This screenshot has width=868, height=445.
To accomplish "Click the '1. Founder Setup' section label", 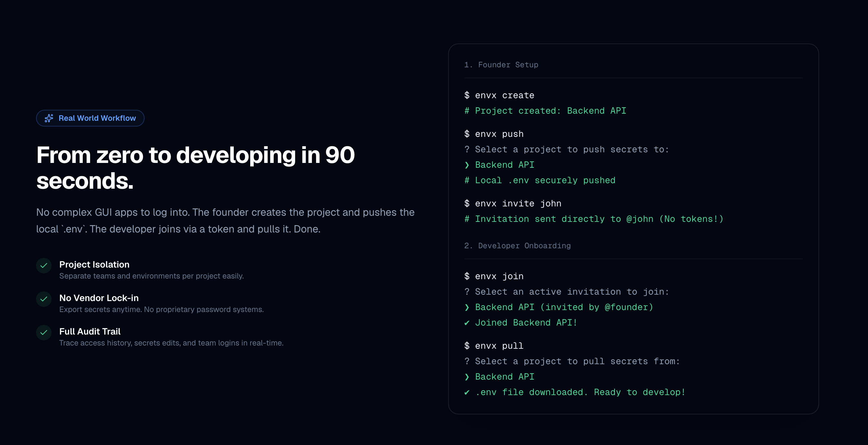I will 501,65.
